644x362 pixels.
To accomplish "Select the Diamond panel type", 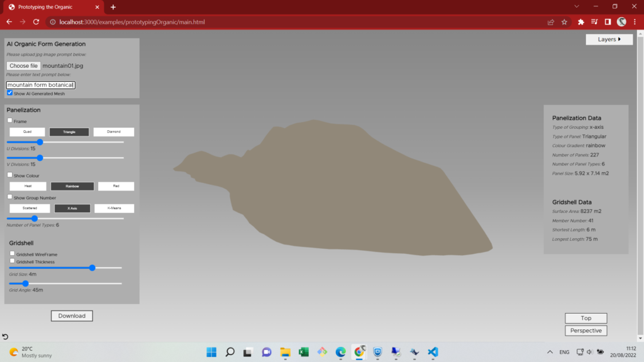I will 114,132.
